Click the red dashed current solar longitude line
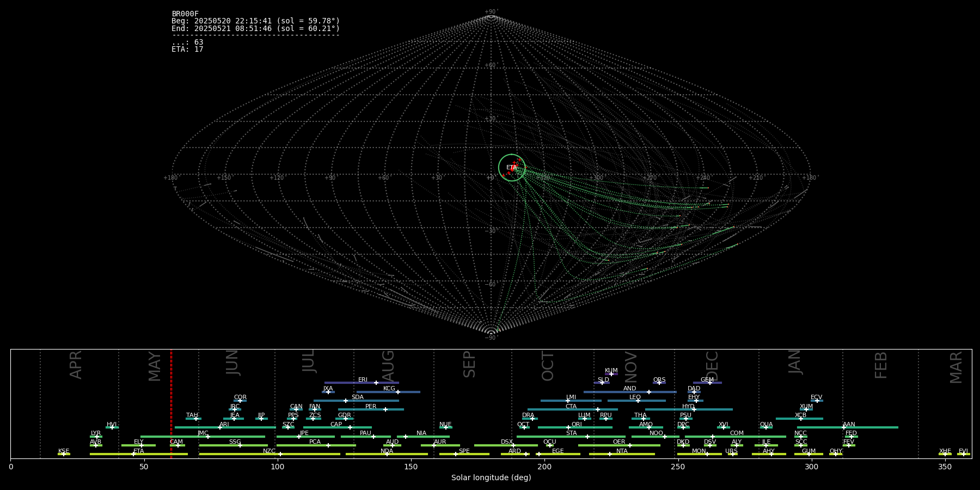Image resolution: width=980 pixels, height=490 pixels. 171,403
